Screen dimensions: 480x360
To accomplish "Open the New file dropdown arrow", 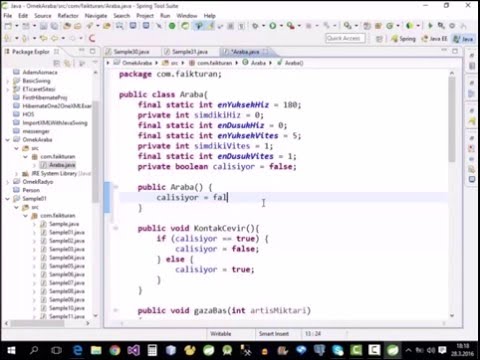I will point(16,26).
